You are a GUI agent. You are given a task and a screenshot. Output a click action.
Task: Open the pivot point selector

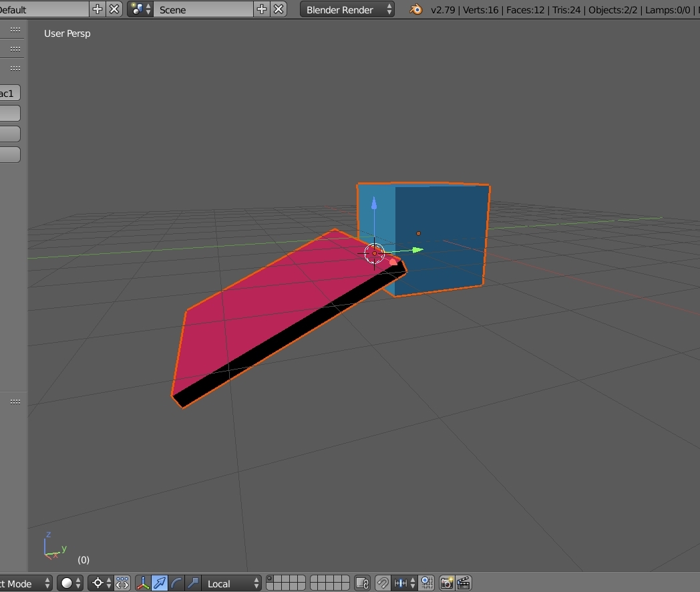101,583
